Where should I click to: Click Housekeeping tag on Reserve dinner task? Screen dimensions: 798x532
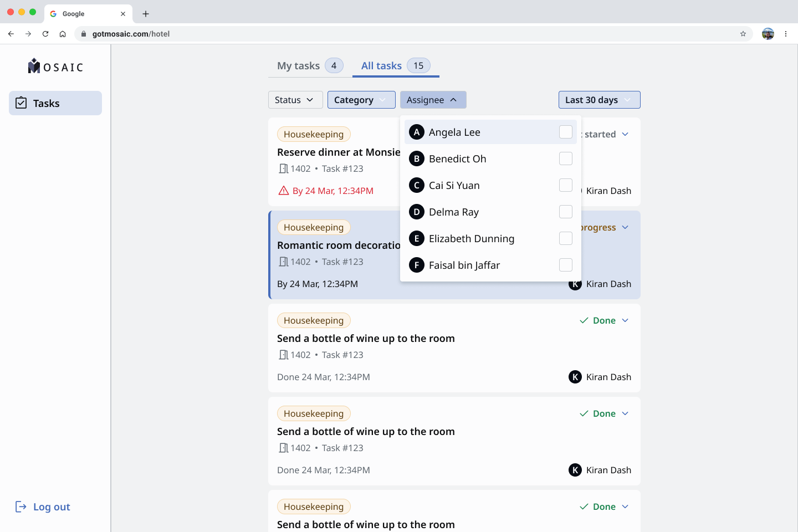click(314, 134)
